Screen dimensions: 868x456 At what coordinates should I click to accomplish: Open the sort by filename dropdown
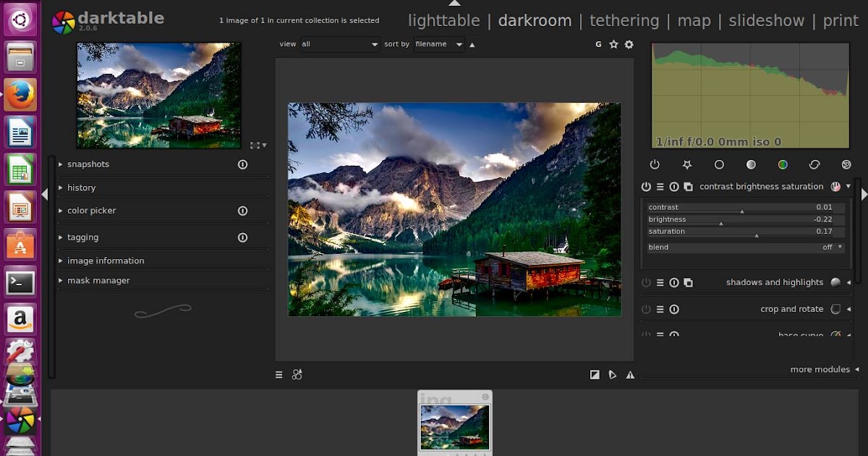coord(439,44)
